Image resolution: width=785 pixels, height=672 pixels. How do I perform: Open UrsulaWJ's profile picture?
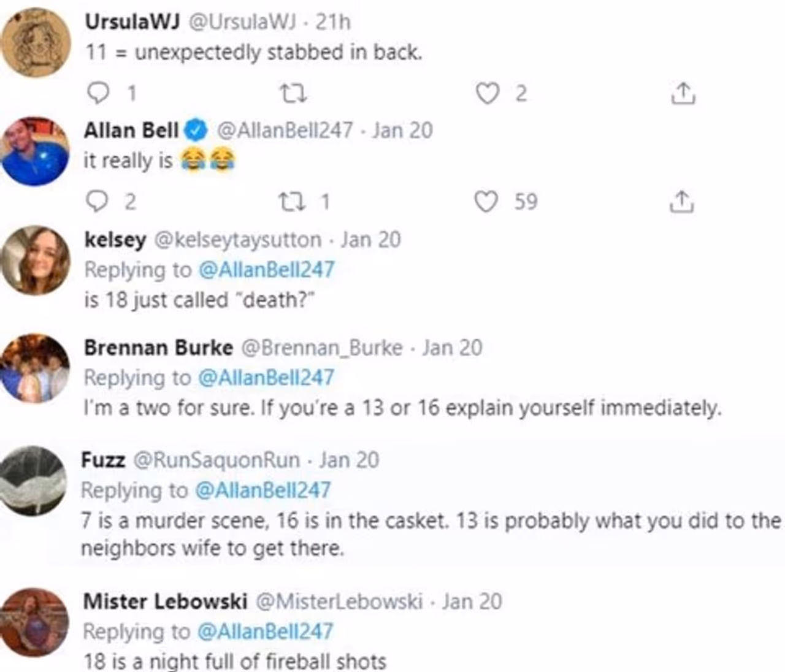tap(36, 43)
